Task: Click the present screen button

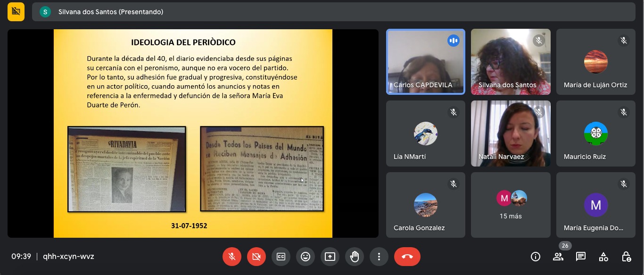Action: coord(330,257)
